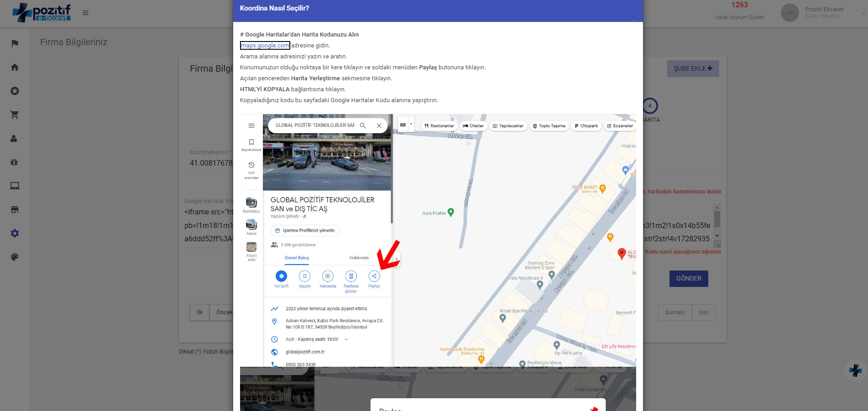Click the Sonraki pagination button
Screen dimensions: 868x411
[675, 312]
